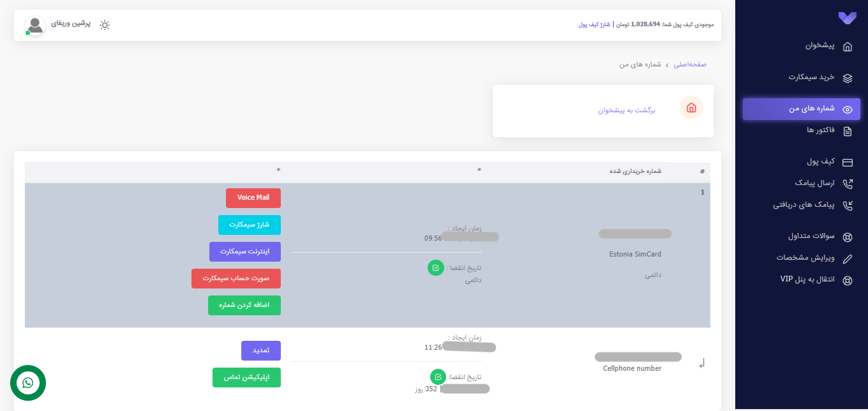868x411 pixels.
Task: Click the کیف پول card icon
Action: pos(848,162)
